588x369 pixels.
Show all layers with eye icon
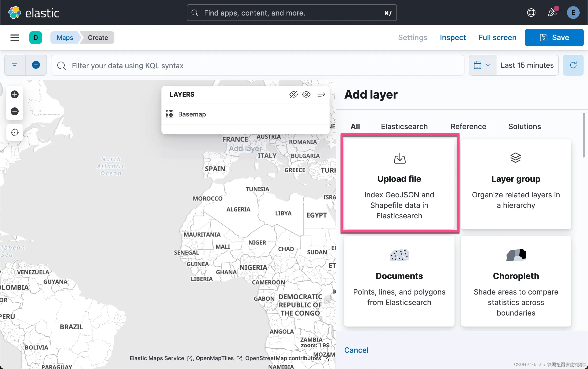click(306, 95)
